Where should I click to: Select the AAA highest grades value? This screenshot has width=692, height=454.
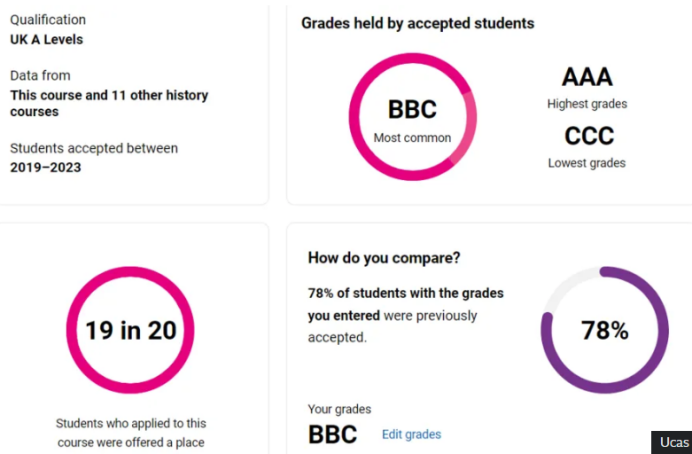click(587, 77)
